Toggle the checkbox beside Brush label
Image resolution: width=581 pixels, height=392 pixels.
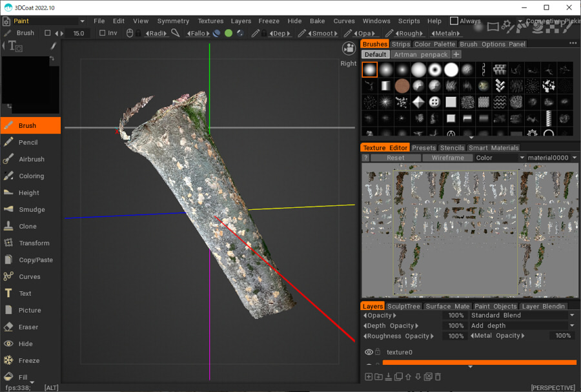[47, 33]
